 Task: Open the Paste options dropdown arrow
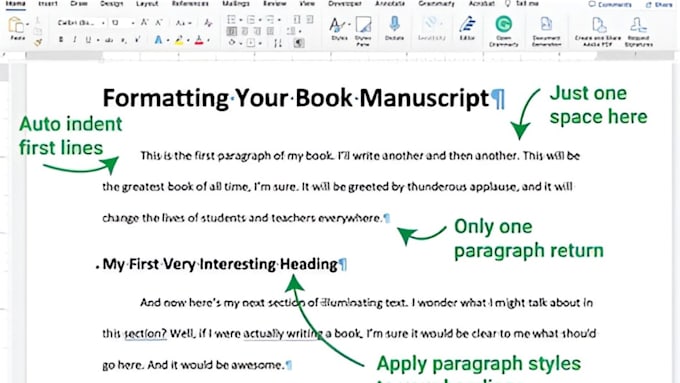28,24
